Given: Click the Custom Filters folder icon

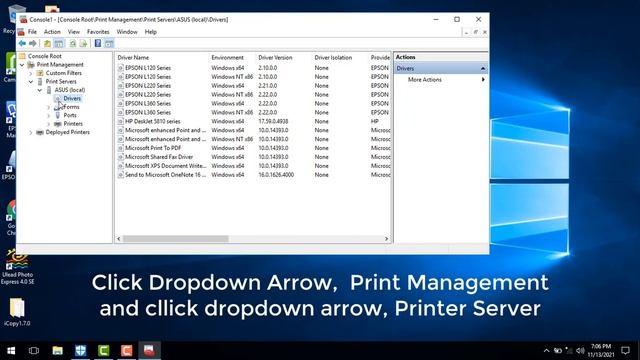Looking at the screenshot, I should (x=40, y=73).
